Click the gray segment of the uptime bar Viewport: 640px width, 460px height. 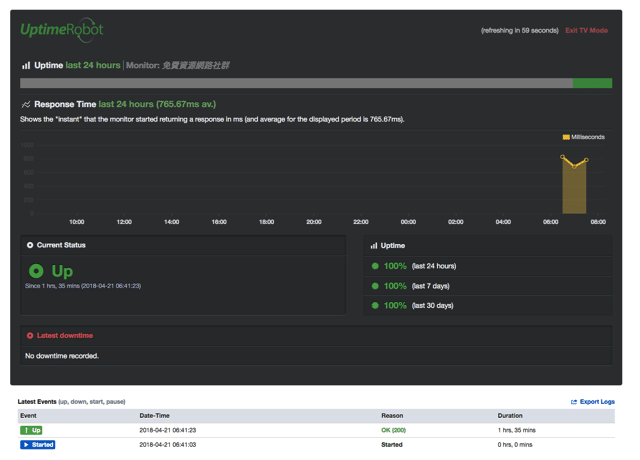coord(296,83)
